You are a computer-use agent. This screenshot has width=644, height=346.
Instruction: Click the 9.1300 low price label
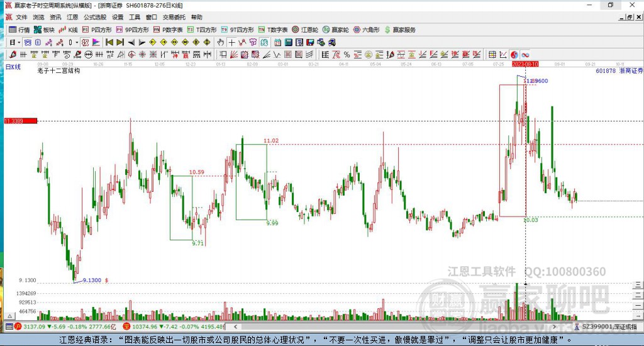[92, 280]
